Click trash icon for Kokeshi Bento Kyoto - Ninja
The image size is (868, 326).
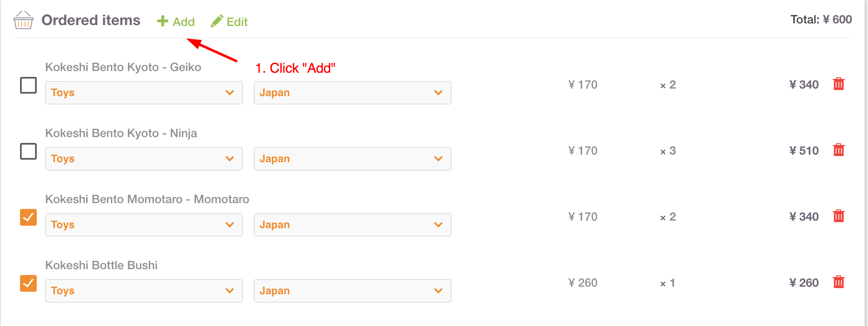[838, 150]
